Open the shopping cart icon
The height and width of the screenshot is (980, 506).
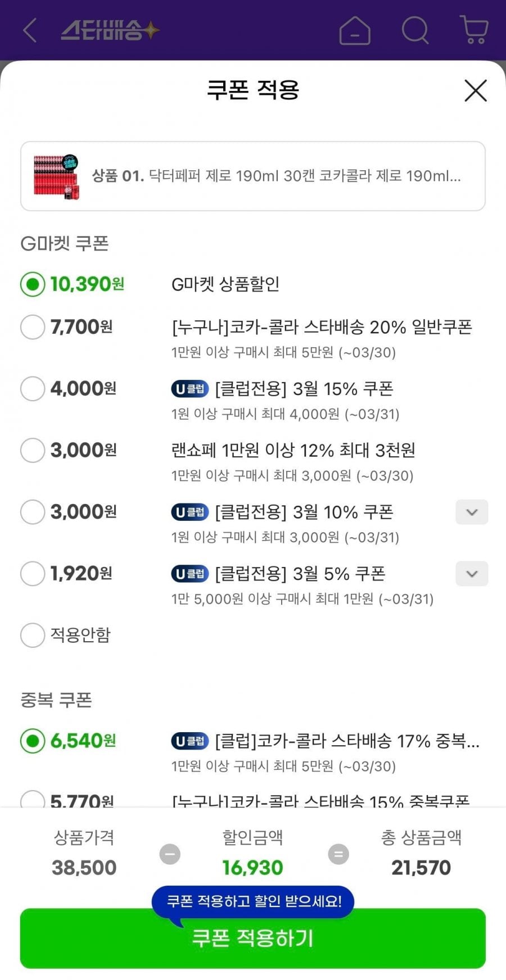point(473,30)
